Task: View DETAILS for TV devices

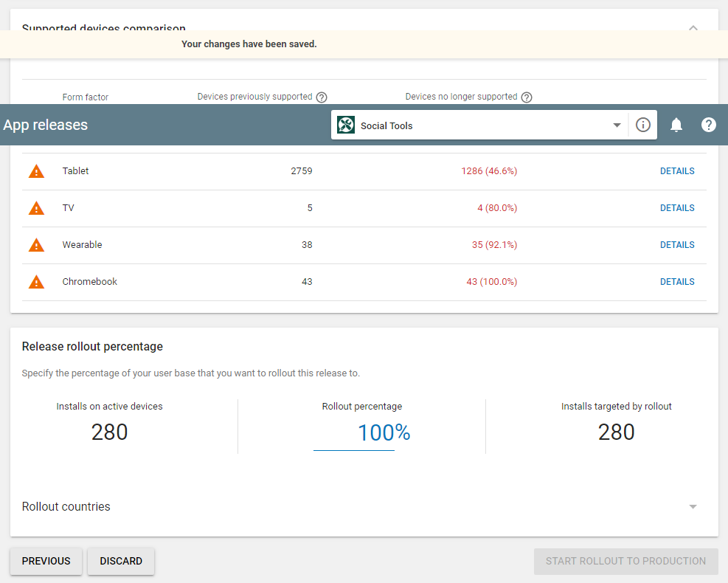Action: click(x=676, y=208)
